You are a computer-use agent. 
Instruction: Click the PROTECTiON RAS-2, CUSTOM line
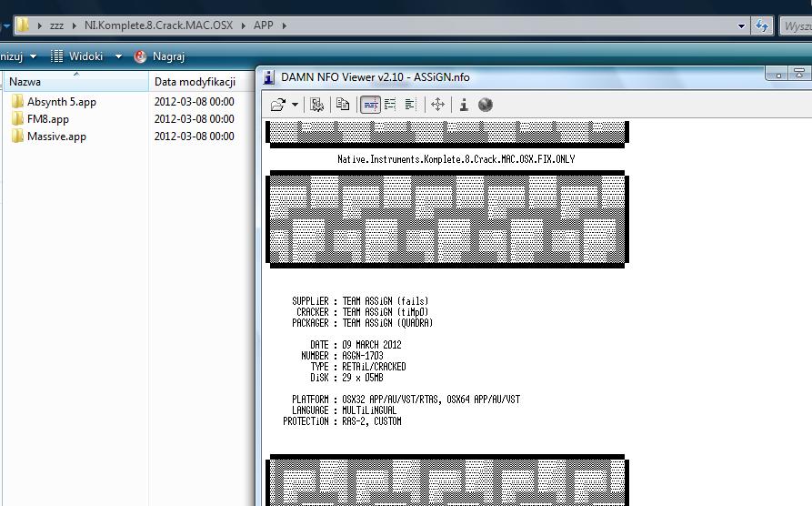click(342, 421)
